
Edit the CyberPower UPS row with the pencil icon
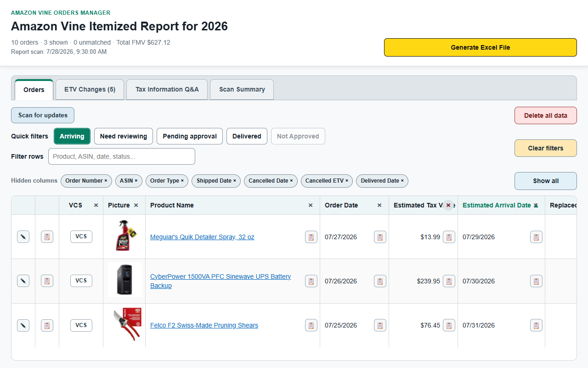pos(23,281)
